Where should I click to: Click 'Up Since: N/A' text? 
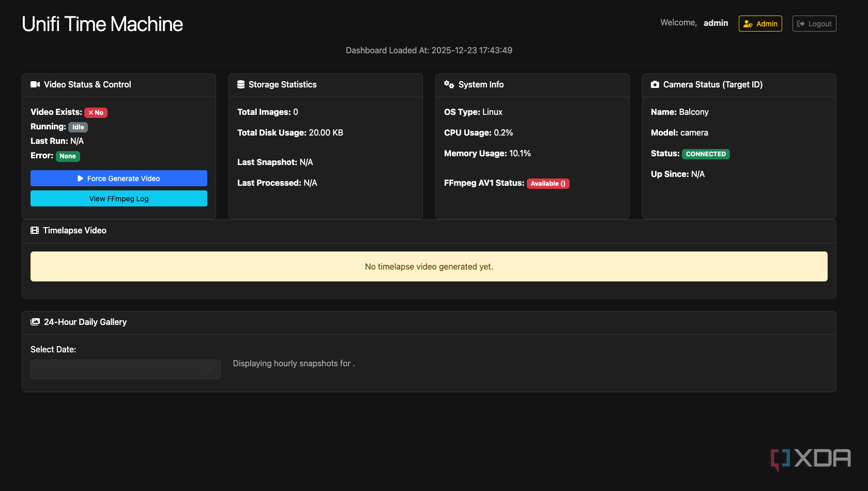coord(678,174)
